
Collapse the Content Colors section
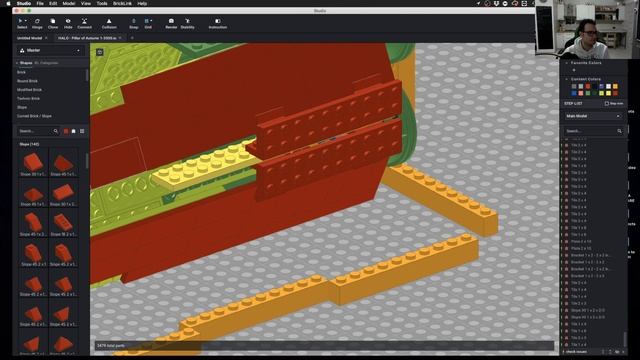click(567, 79)
